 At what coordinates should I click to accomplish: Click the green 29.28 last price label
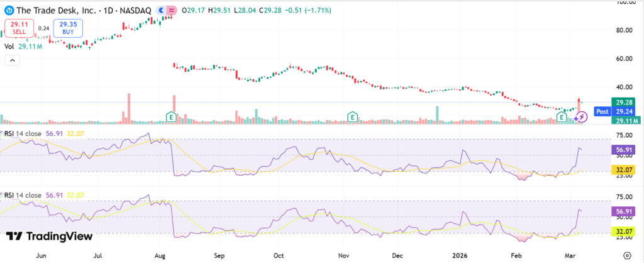point(626,102)
